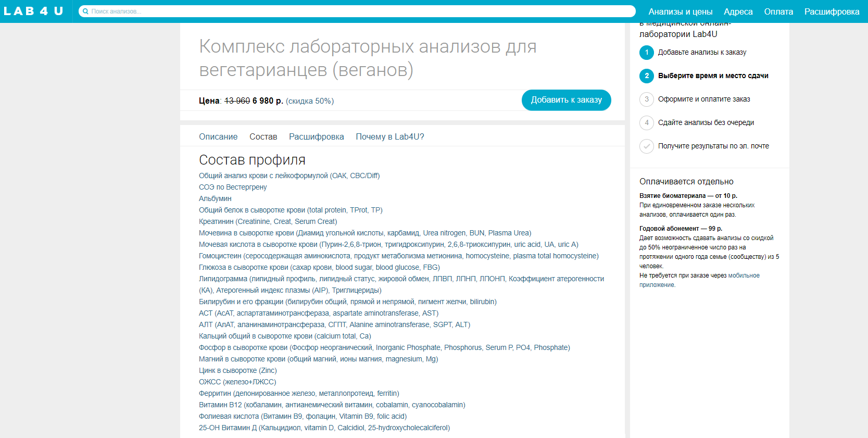Open the Почему в Lab4U? tab
868x438 pixels.
pos(389,137)
